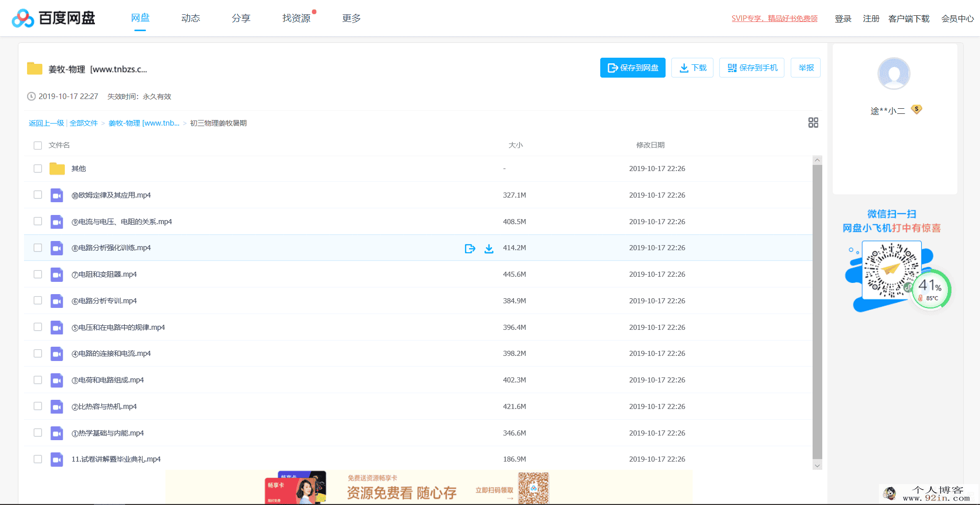Open file ⑤电压和在电路中的规律.mp4

point(118,327)
